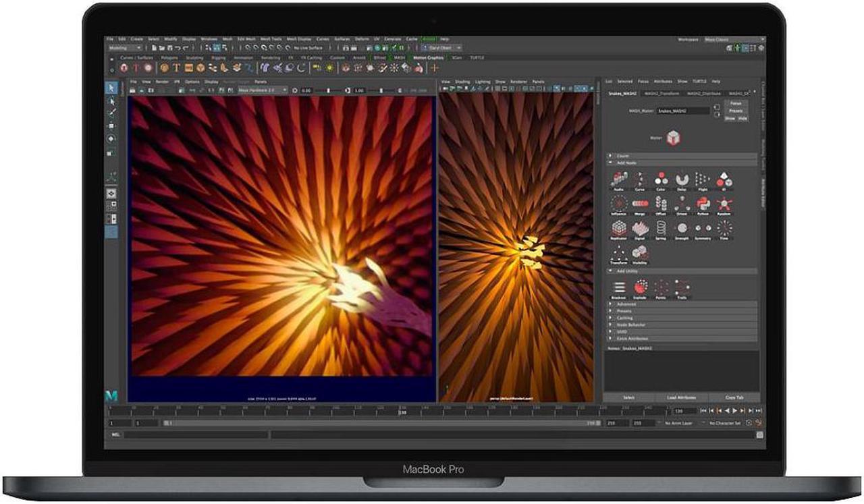Add the Symmetry MASH node
Viewport: 864px width, 504px height.
tap(703, 229)
